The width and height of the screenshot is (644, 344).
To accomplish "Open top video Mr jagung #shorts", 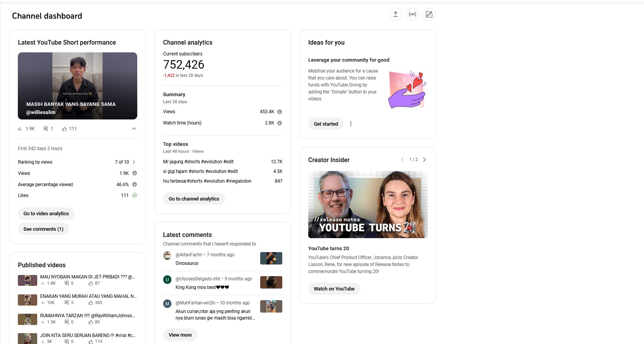I will pos(198,162).
